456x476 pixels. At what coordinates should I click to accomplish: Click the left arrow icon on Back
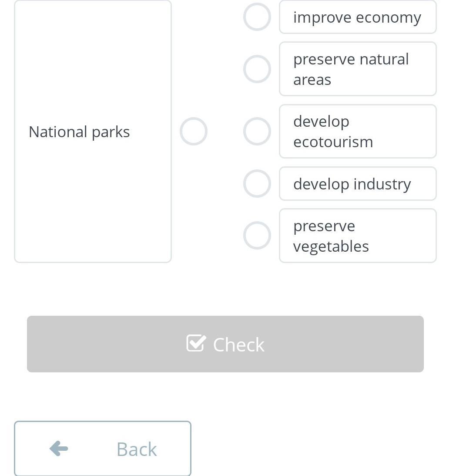tap(59, 448)
